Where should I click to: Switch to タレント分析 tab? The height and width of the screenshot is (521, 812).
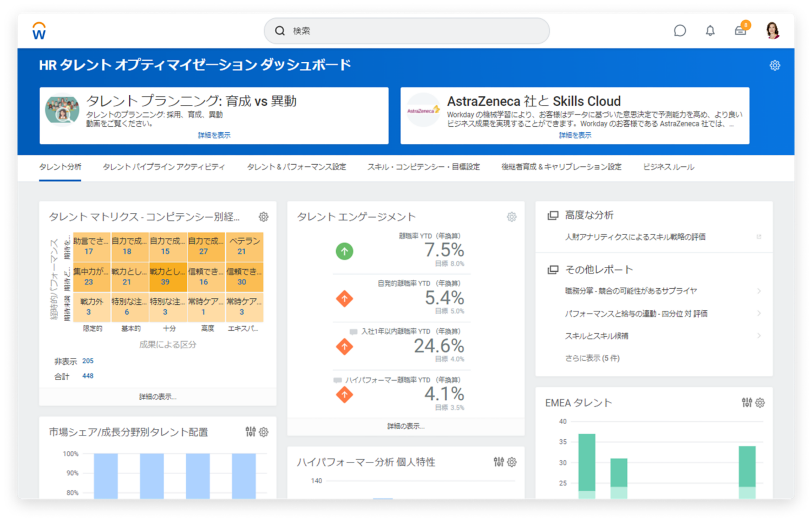(60, 167)
